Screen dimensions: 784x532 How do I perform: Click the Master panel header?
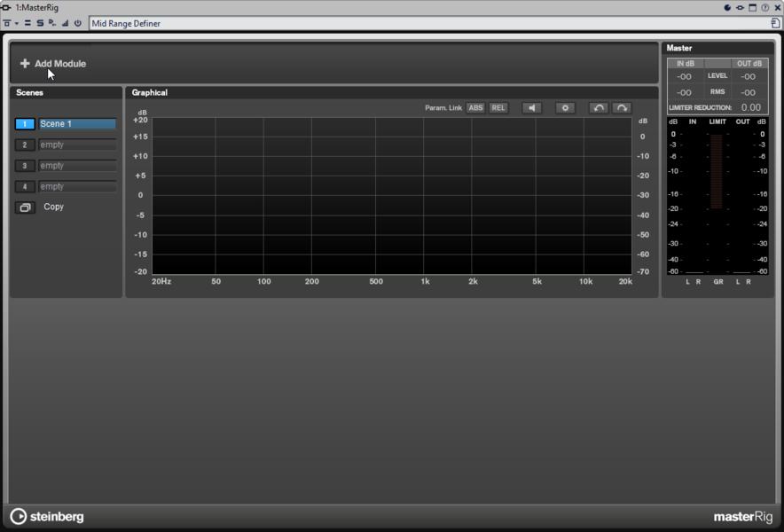tap(717, 48)
